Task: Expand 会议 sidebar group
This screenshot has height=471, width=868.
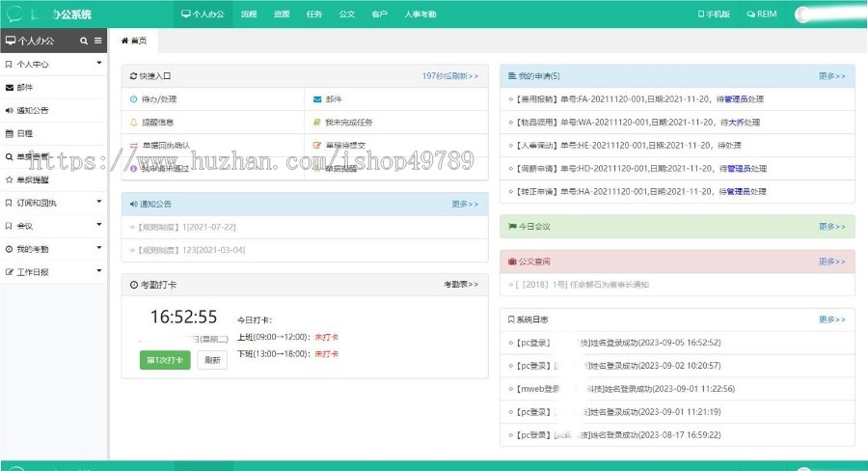Action: (54, 226)
